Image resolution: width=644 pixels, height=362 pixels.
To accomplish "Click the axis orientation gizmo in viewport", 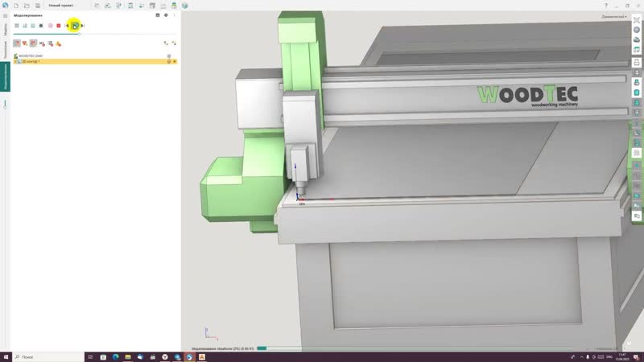I will 211,334.
